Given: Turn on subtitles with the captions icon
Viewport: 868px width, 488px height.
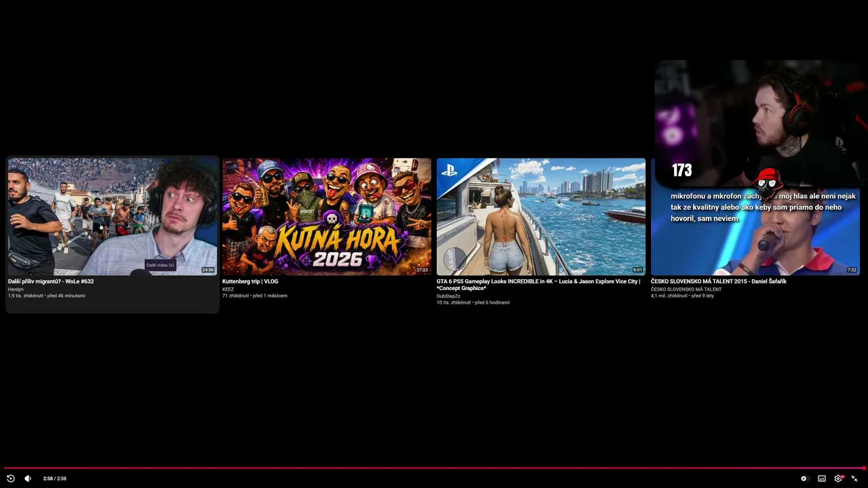Looking at the screenshot, I should pos(822,479).
